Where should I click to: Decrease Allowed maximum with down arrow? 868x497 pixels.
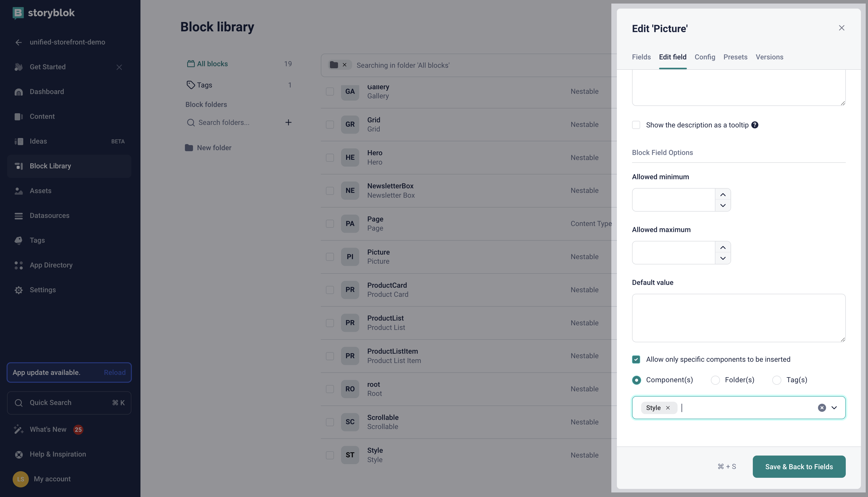(723, 258)
